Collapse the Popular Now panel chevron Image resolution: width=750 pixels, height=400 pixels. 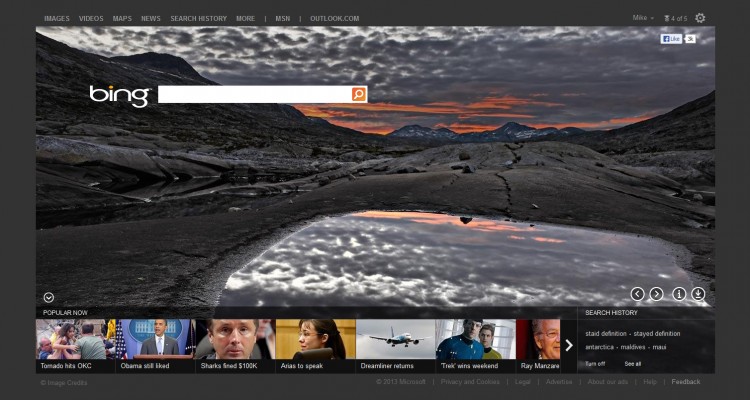48,297
